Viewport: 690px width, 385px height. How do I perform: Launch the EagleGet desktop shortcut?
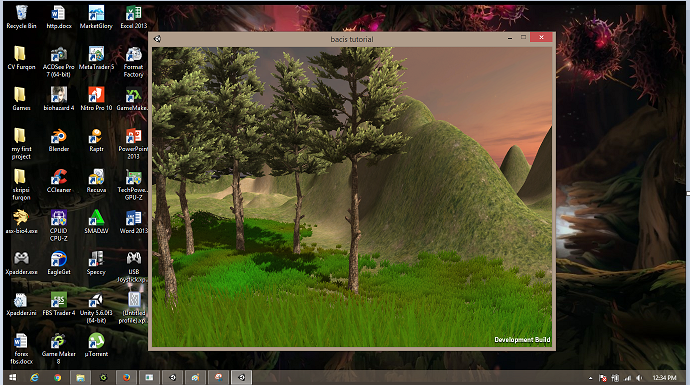(x=59, y=263)
